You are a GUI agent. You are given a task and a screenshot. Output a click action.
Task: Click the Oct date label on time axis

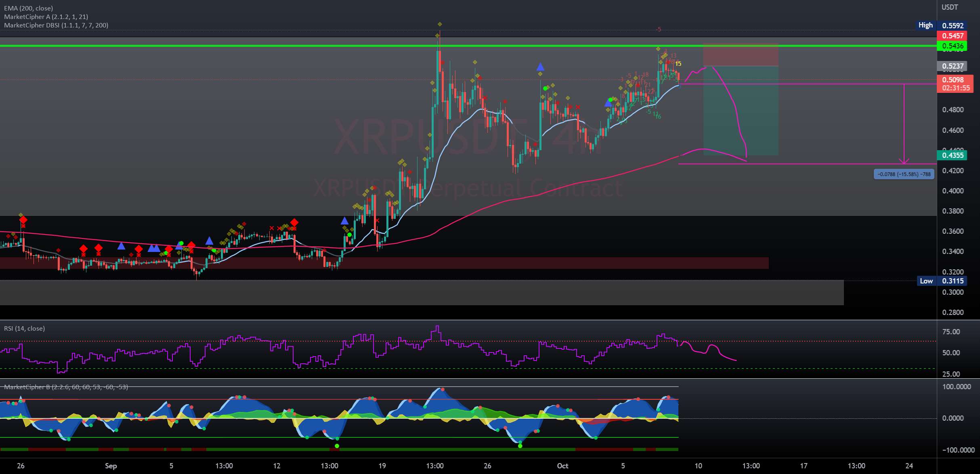point(562,466)
